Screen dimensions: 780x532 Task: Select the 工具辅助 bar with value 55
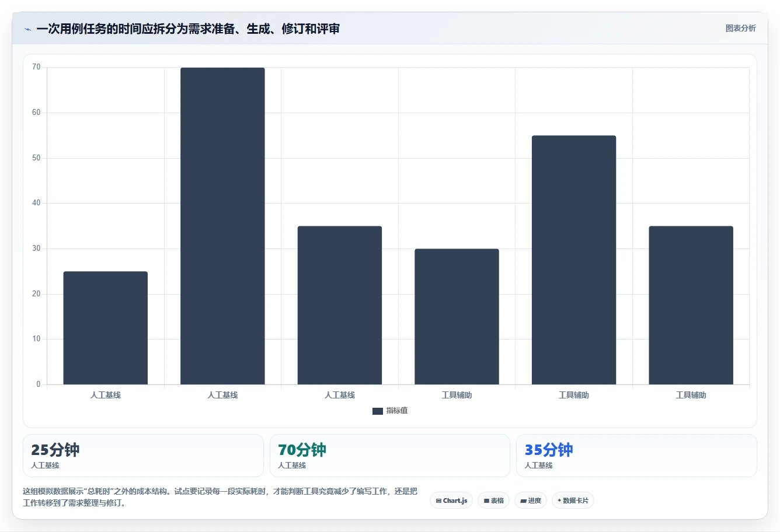pyautogui.click(x=574, y=260)
